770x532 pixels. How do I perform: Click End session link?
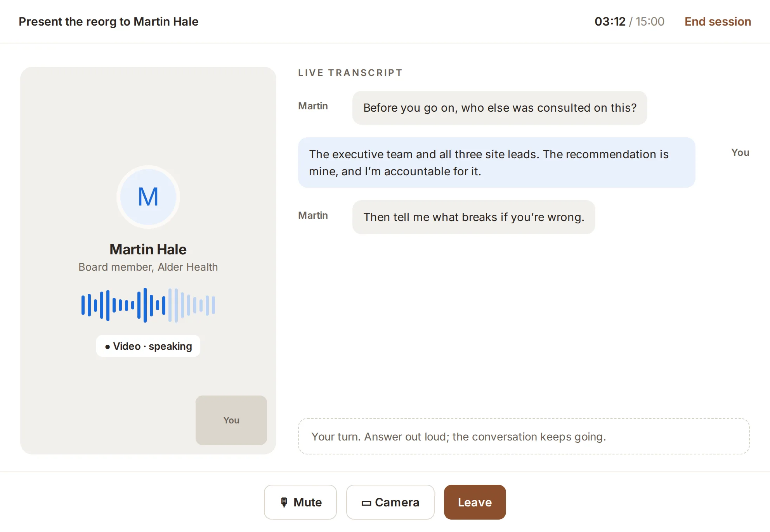tap(718, 21)
